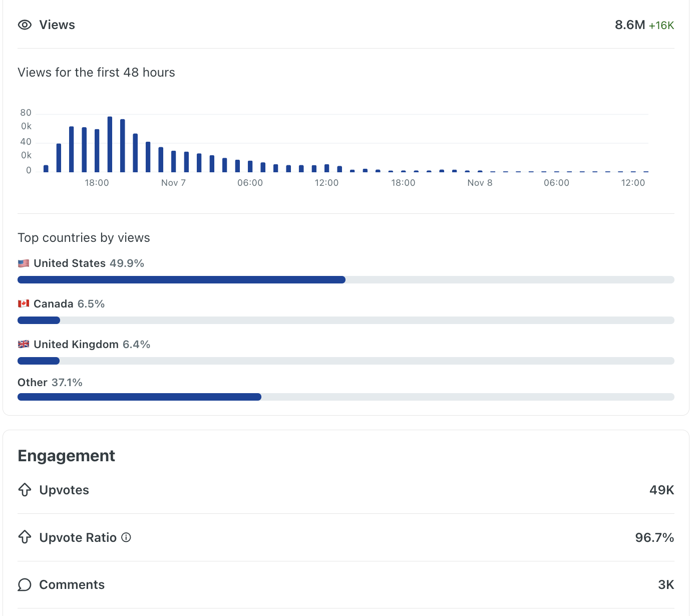Click the 3K comments count
The image size is (691, 616).
(x=666, y=584)
